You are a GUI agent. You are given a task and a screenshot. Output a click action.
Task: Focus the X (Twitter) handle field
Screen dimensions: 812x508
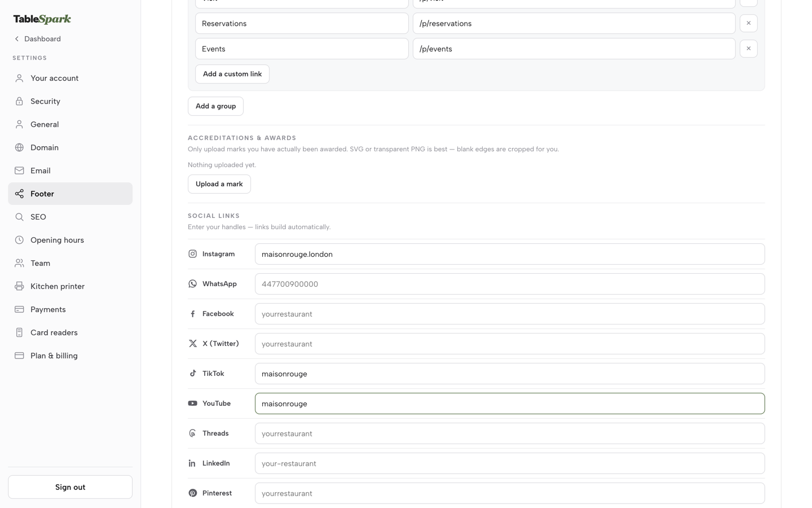click(x=510, y=344)
